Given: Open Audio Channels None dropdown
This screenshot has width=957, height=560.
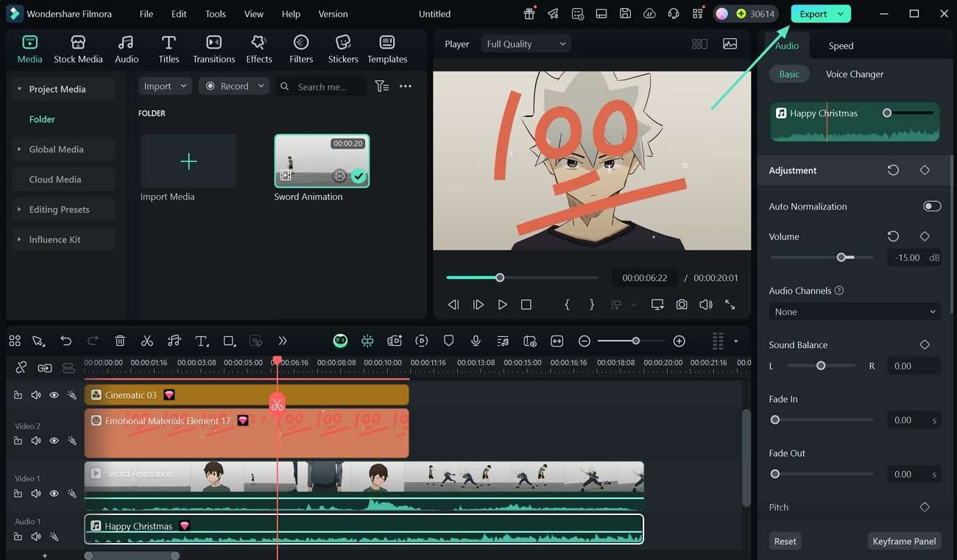Looking at the screenshot, I should (855, 312).
